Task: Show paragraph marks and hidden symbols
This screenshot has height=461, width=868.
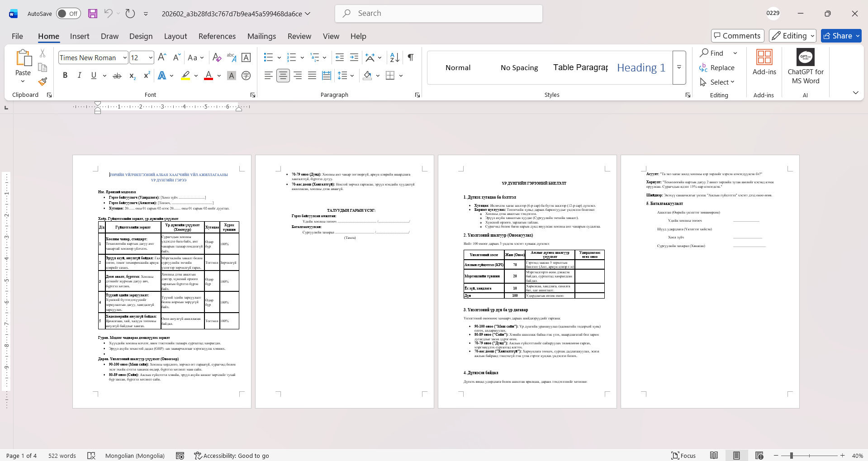Action: pyautogui.click(x=411, y=57)
